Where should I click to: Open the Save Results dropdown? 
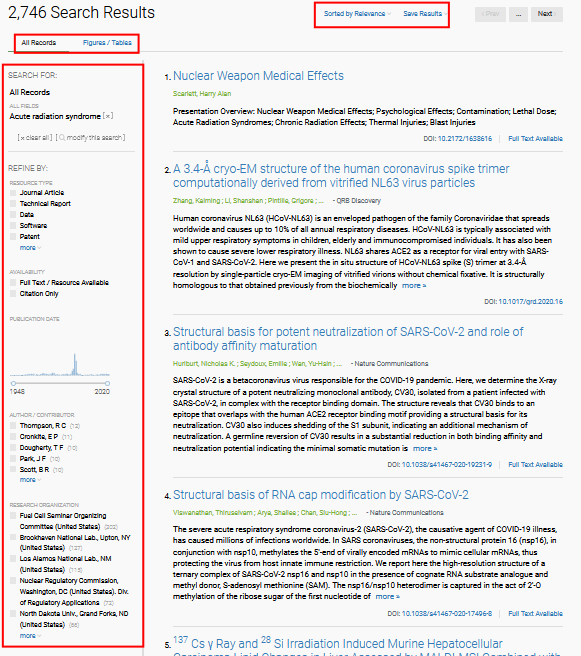point(425,14)
